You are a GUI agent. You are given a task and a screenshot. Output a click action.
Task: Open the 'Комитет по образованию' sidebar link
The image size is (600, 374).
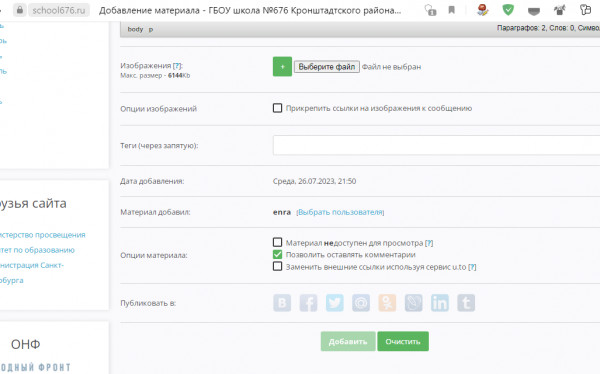click(x=37, y=250)
